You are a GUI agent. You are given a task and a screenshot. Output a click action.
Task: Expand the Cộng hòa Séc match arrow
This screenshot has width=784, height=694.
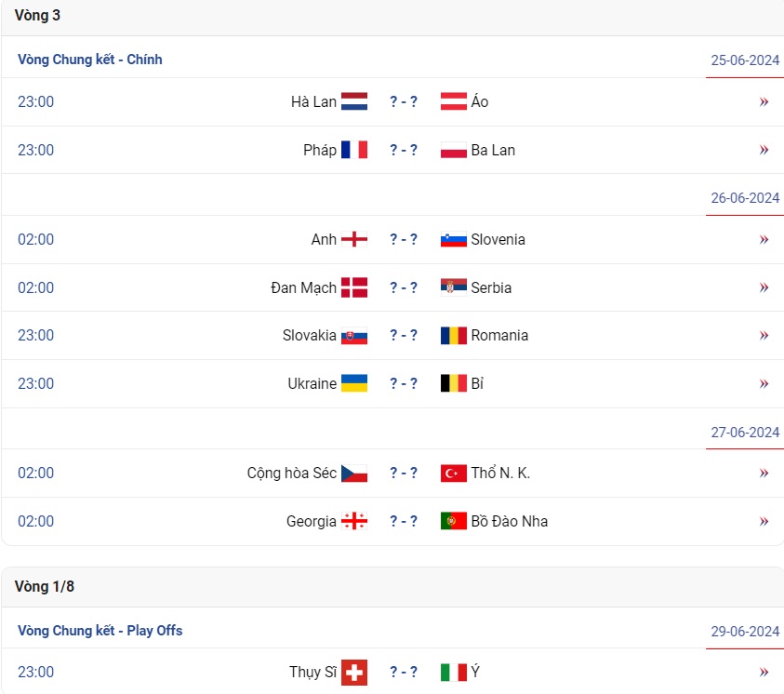pos(764,473)
